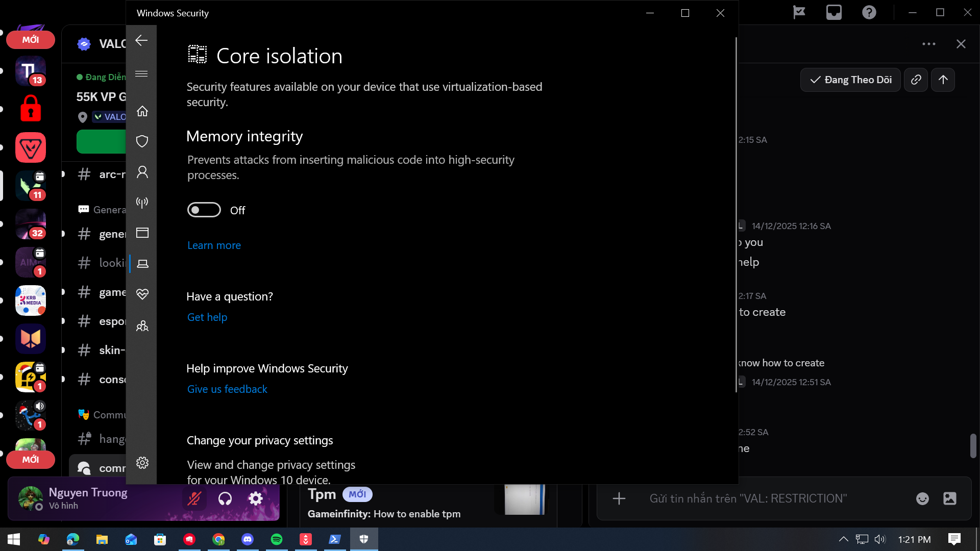Open the Learn more link

[x=214, y=245]
